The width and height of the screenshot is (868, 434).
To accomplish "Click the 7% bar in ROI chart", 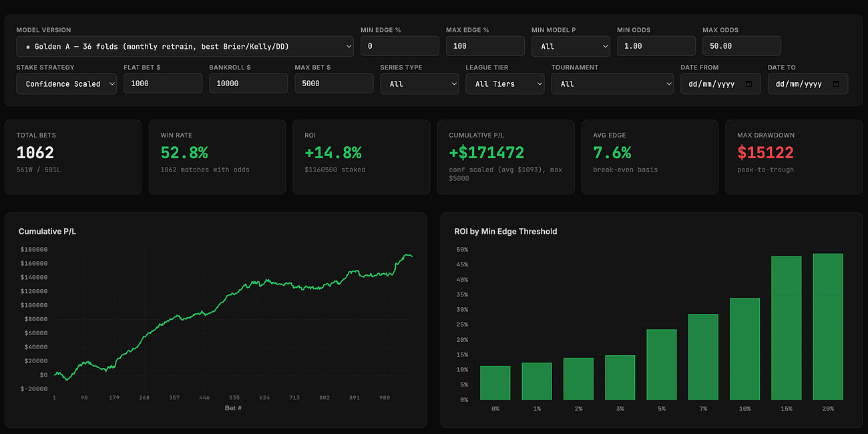I will (703, 357).
